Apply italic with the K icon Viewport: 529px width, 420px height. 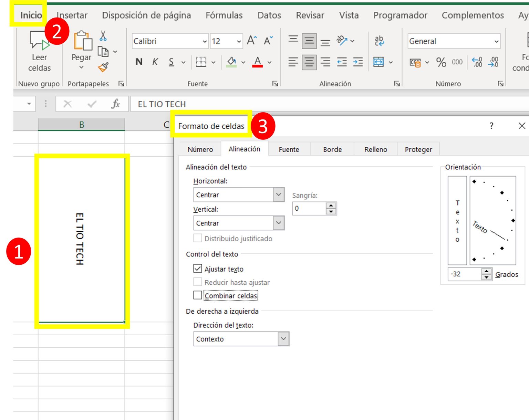[155, 62]
